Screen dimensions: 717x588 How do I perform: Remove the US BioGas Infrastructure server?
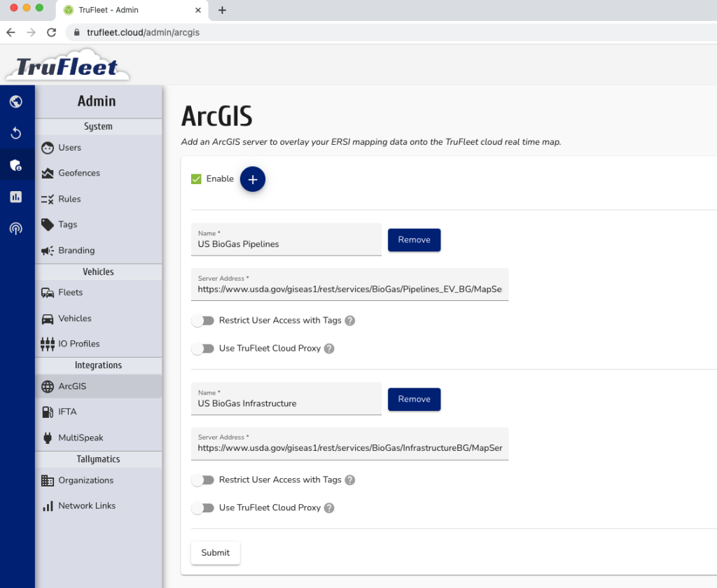pyautogui.click(x=415, y=399)
